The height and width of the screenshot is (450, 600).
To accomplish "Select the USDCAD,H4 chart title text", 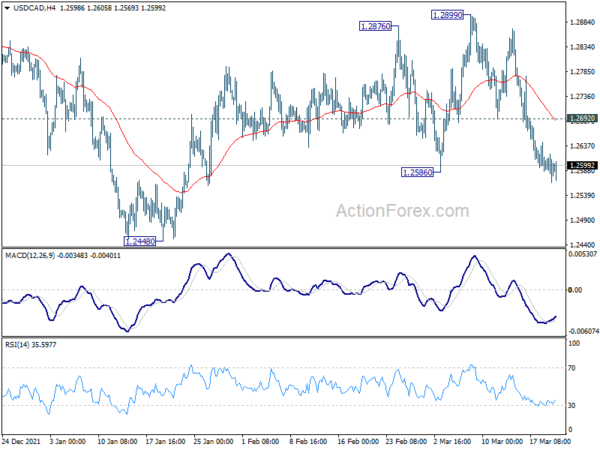I will pyautogui.click(x=34, y=8).
